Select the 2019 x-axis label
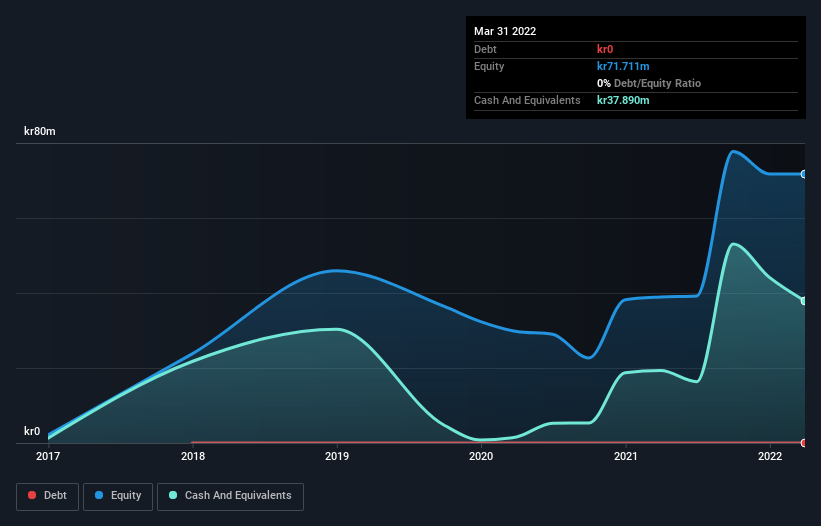This screenshot has width=821, height=526. [x=337, y=456]
